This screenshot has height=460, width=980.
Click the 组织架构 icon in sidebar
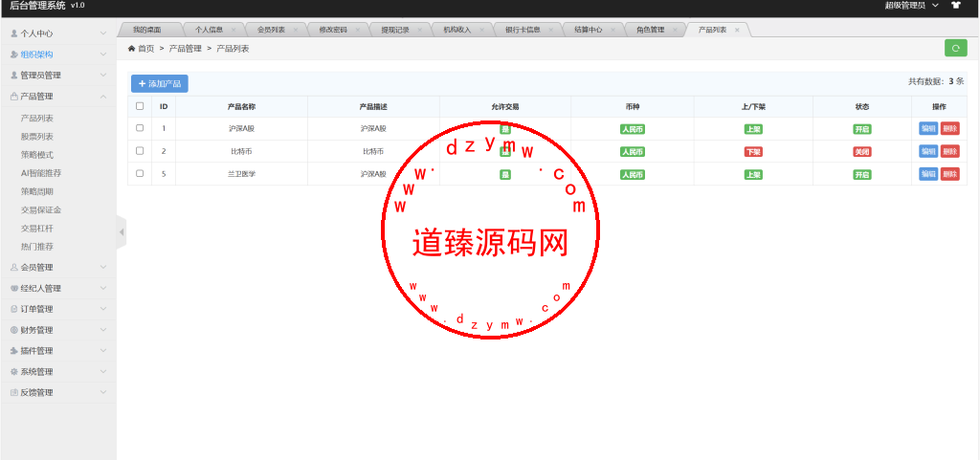point(14,55)
